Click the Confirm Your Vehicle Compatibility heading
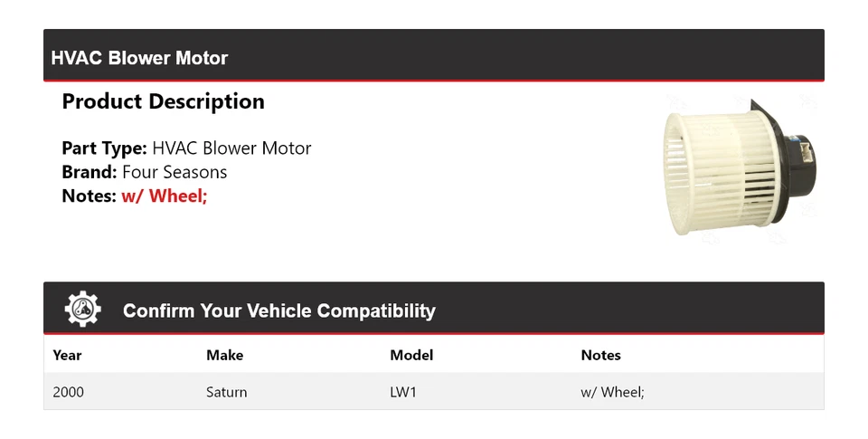 (278, 310)
